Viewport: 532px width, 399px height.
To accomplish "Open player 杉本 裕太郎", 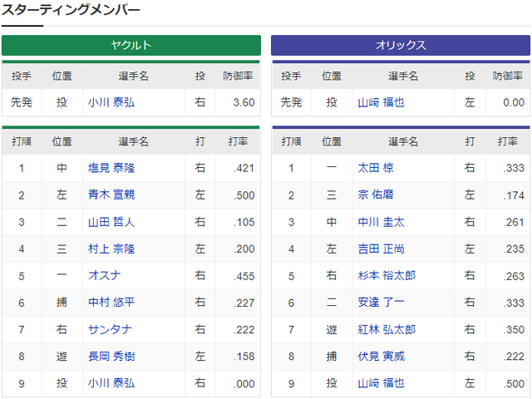I will (387, 275).
